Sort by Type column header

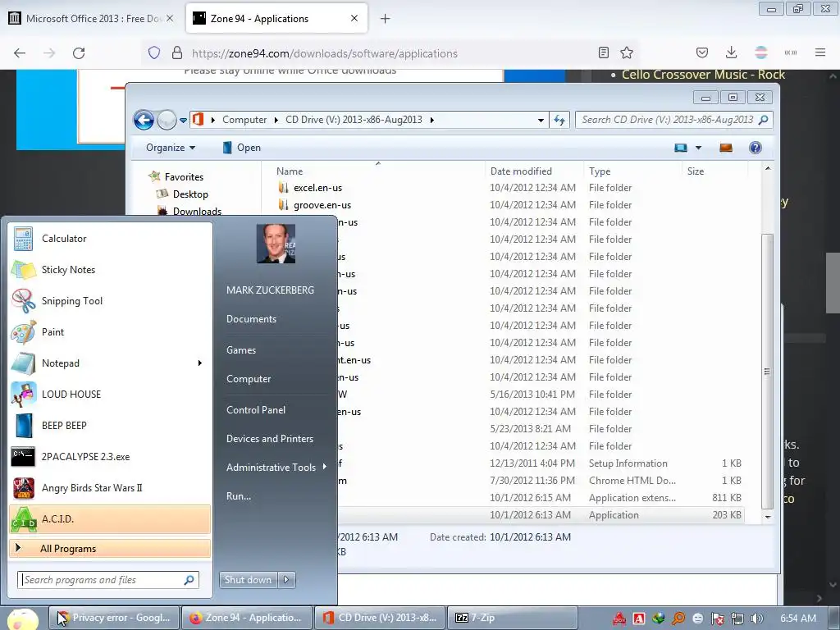(600, 171)
